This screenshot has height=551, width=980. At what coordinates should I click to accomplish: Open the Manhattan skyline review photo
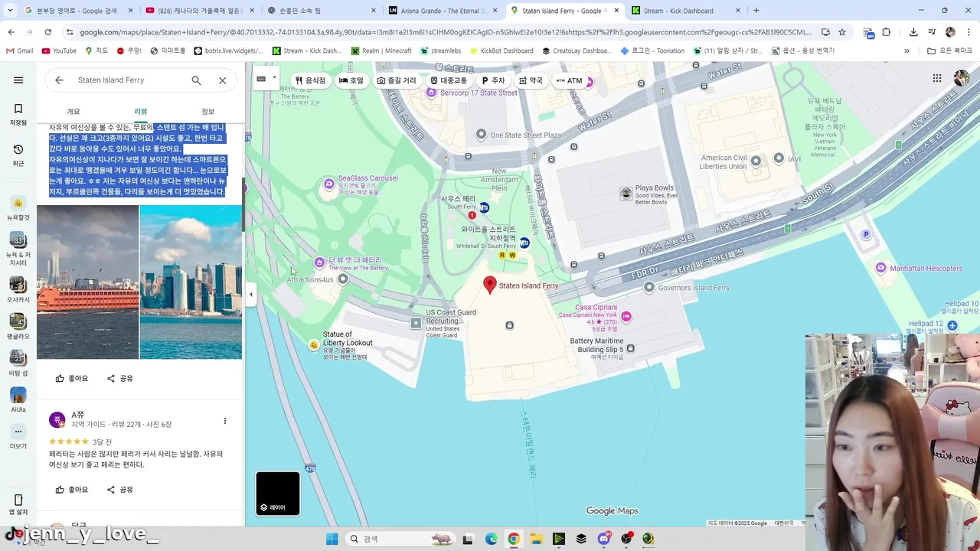click(x=191, y=282)
